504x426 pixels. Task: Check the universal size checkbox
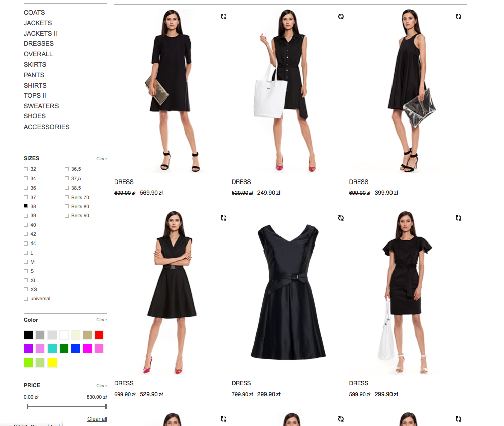click(x=26, y=299)
